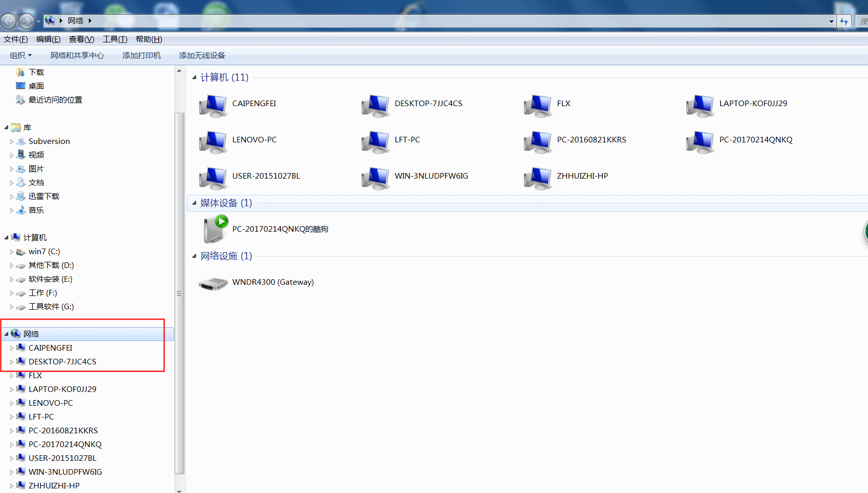
Task: Select the LAPTOP-KOF0JJ29 computer icon
Action: 701,105
